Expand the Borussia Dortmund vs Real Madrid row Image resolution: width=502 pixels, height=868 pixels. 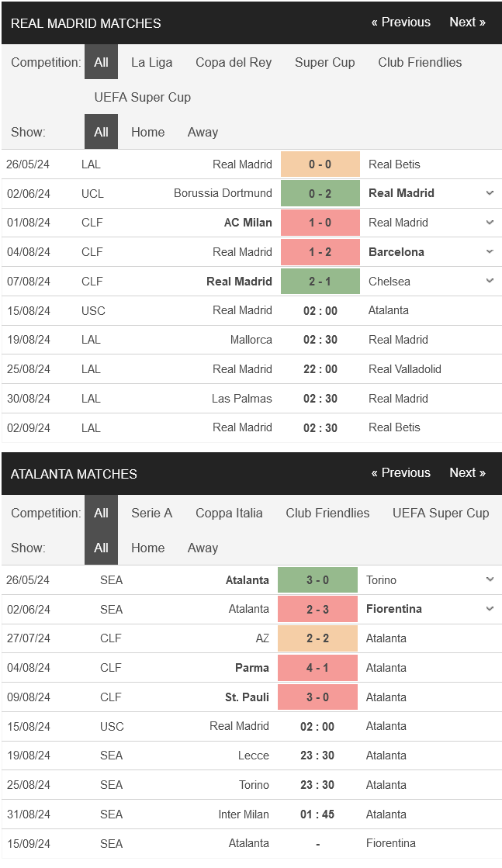(490, 193)
